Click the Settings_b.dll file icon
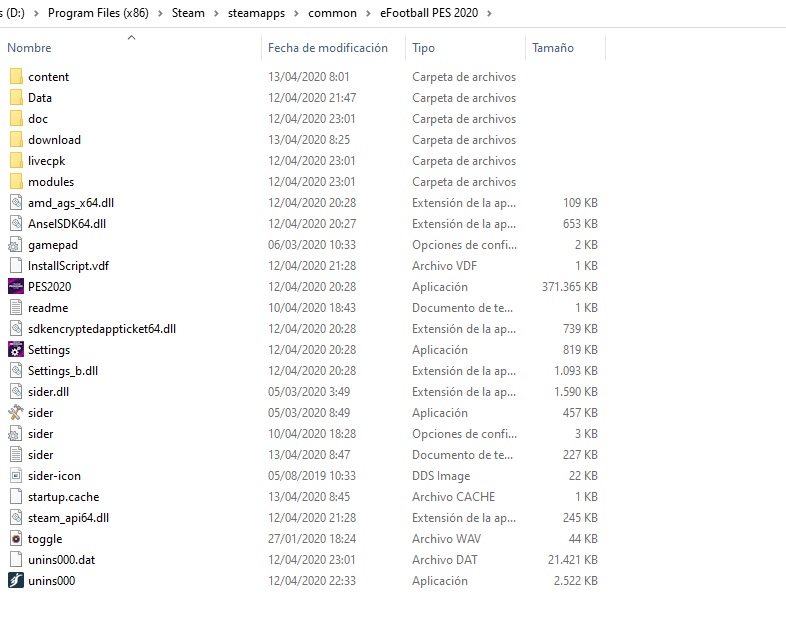This screenshot has height=641, width=786. point(16,371)
